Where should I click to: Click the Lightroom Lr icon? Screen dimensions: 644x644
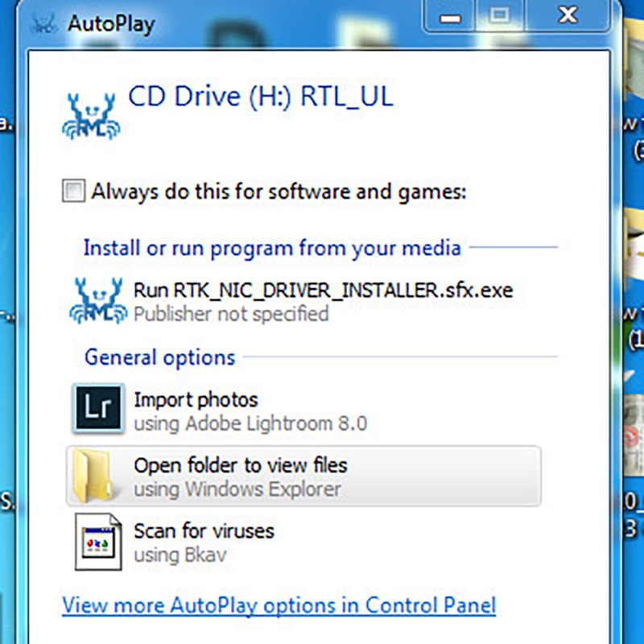click(98, 409)
